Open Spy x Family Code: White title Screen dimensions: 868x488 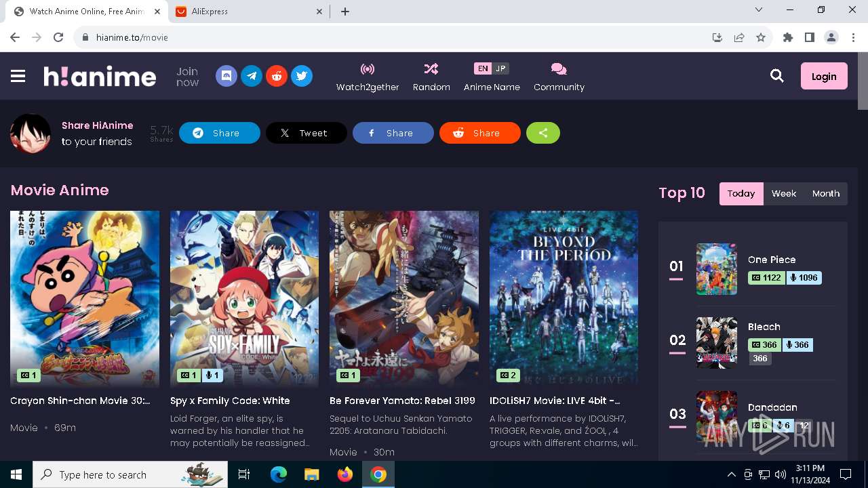point(230,401)
